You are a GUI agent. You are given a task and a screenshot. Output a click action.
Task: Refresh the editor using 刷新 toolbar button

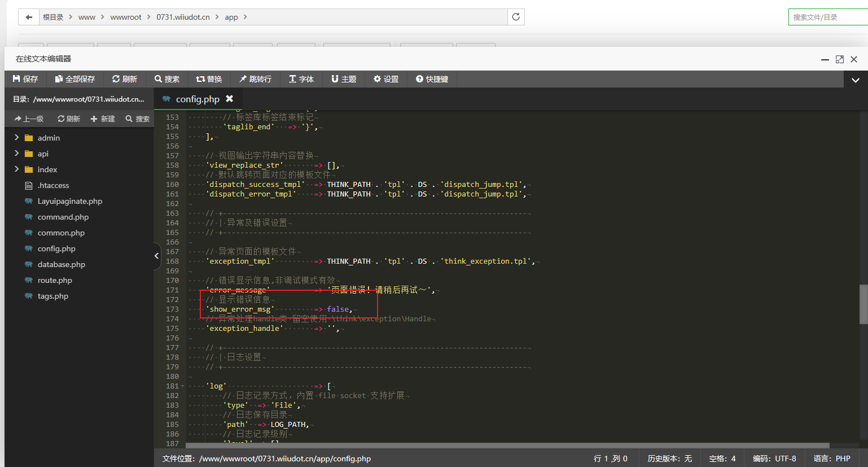click(125, 79)
